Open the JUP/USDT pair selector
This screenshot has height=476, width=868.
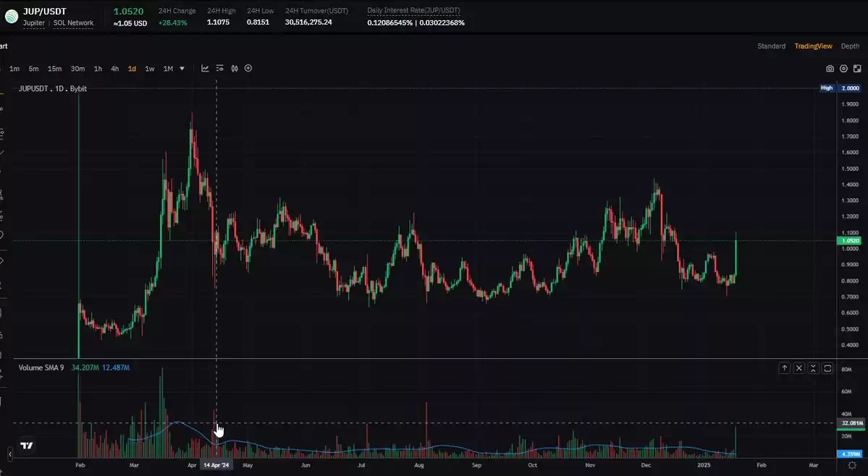pyautogui.click(x=45, y=11)
